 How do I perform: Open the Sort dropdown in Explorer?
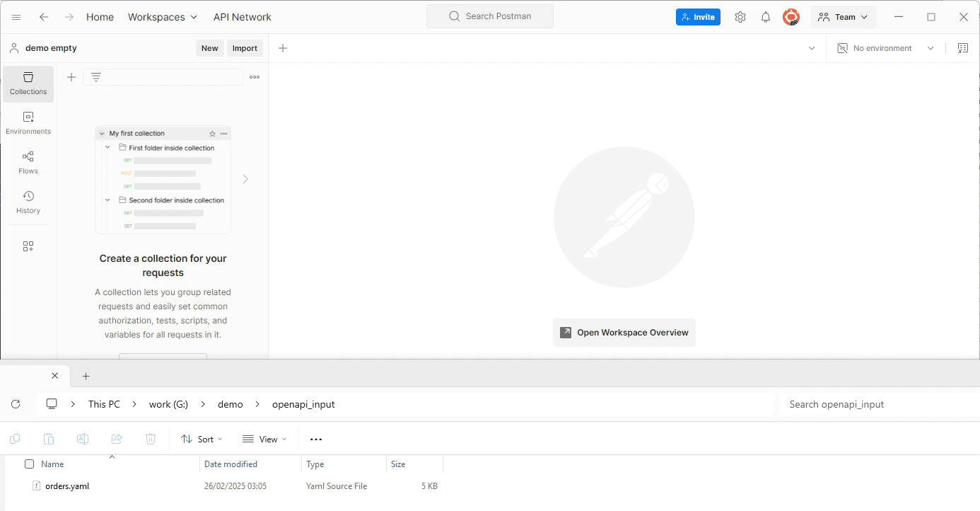click(x=202, y=439)
